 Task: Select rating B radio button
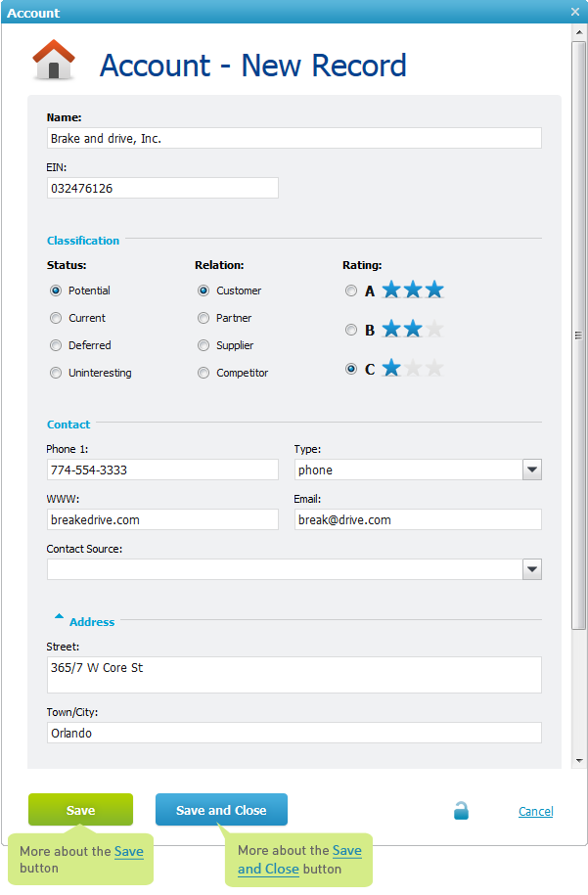(351, 330)
